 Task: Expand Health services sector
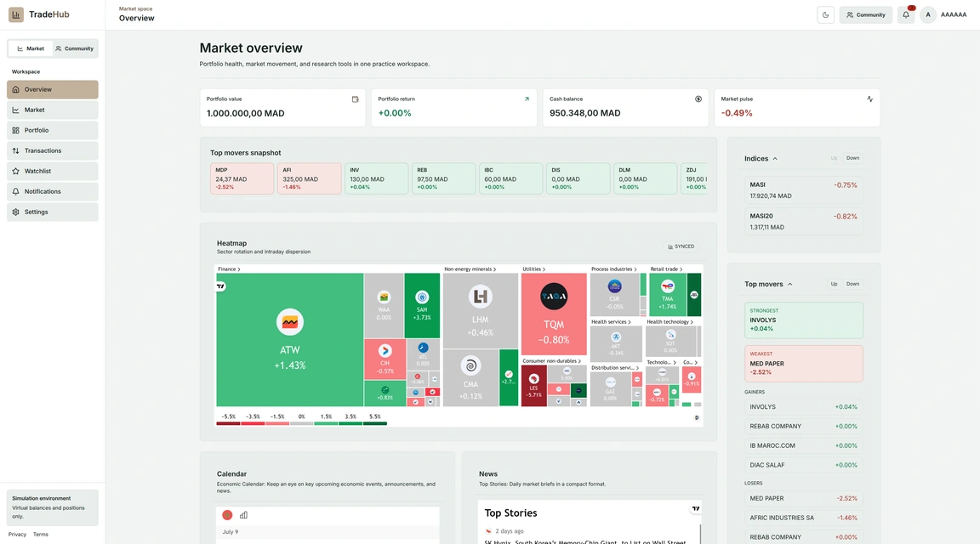(x=611, y=322)
